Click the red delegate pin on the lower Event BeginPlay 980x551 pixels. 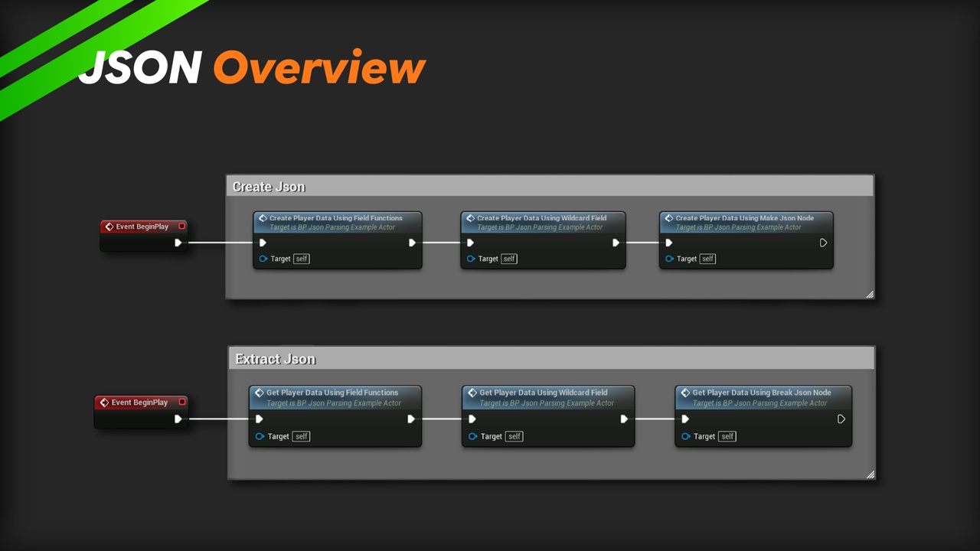coord(181,402)
